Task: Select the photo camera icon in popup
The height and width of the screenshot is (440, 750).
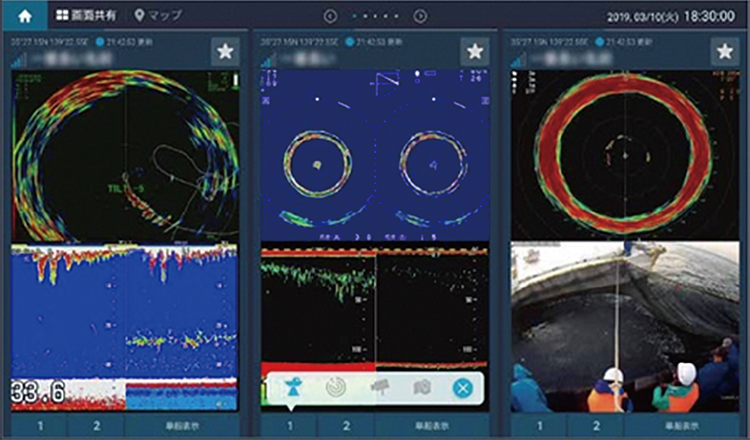Action: coord(421,388)
